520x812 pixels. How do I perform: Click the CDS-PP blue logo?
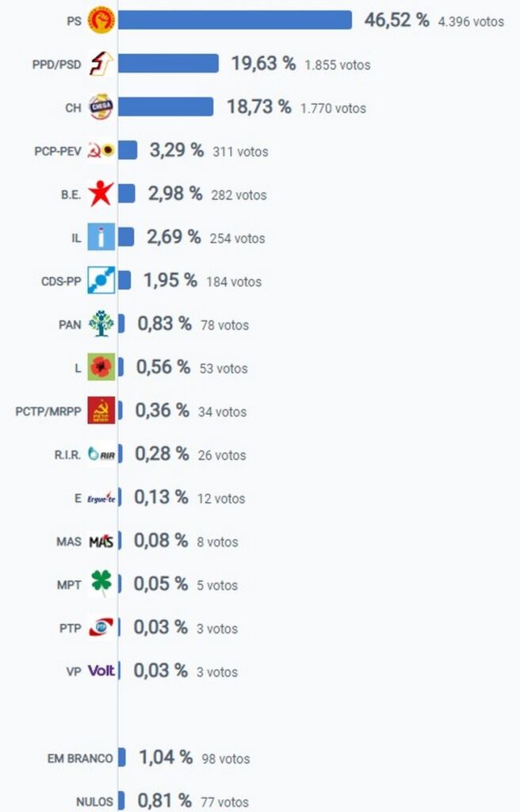pyautogui.click(x=101, y=281)
